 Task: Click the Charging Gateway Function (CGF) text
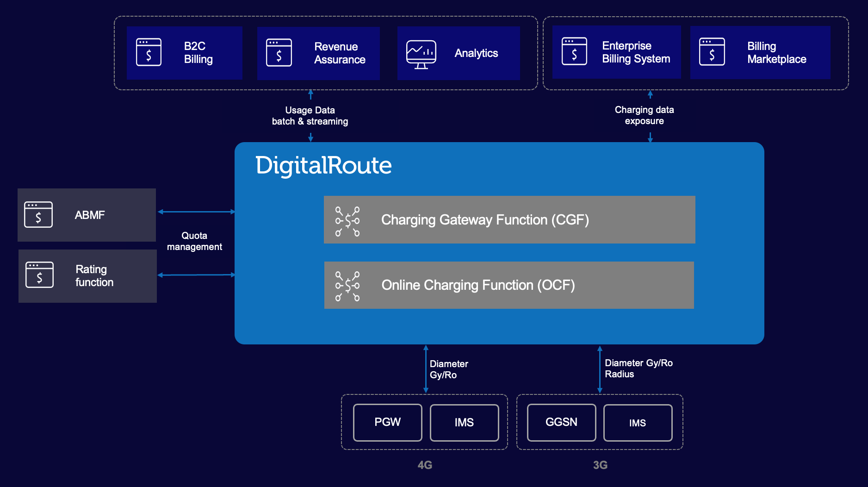tap(485, 220)
